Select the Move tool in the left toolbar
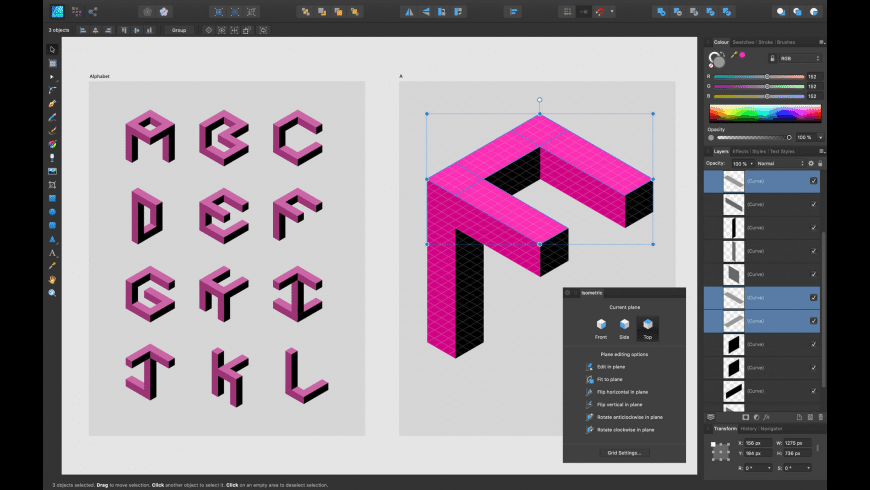Image resolution: width=870 pixels, height=490 pixels. pos(52,50)
